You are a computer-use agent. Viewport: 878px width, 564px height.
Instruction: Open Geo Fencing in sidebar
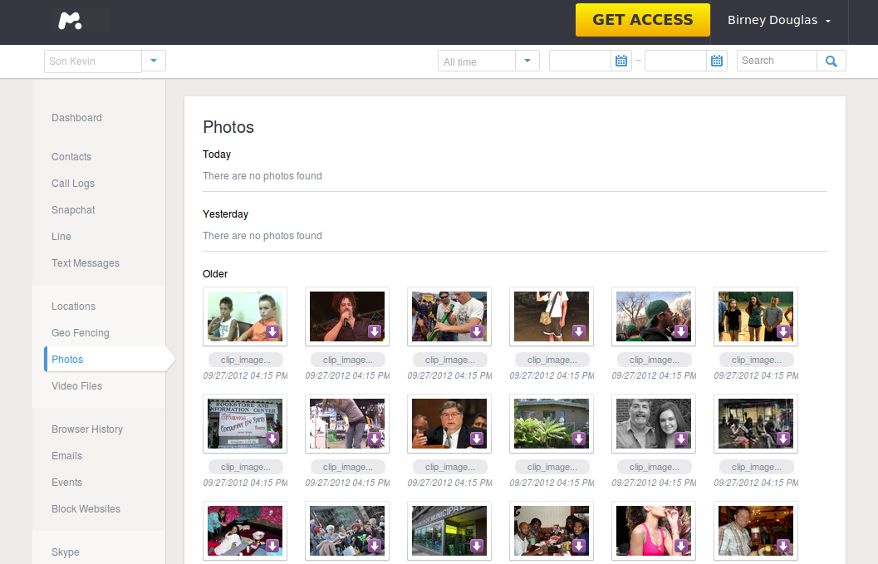(80, 333)
